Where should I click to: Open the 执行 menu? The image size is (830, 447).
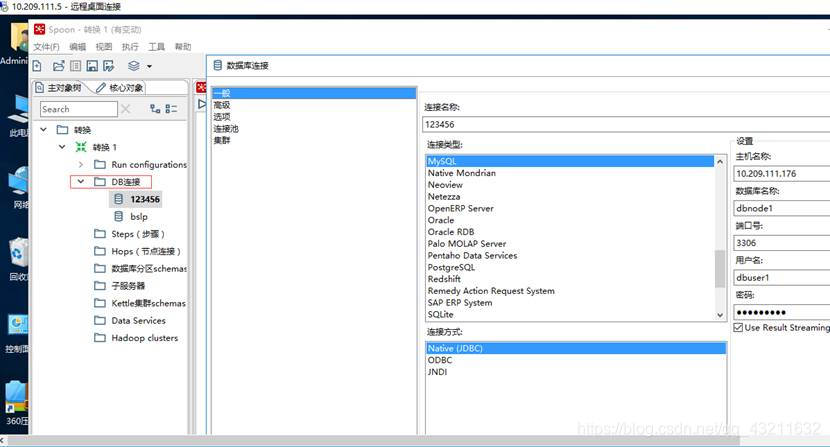tap(130, 47)
